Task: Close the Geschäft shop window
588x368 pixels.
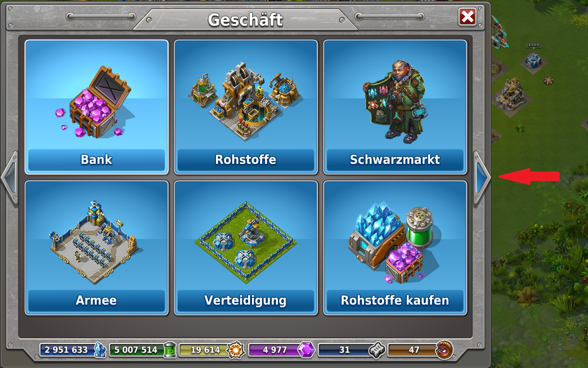Action: coord(467,17)
